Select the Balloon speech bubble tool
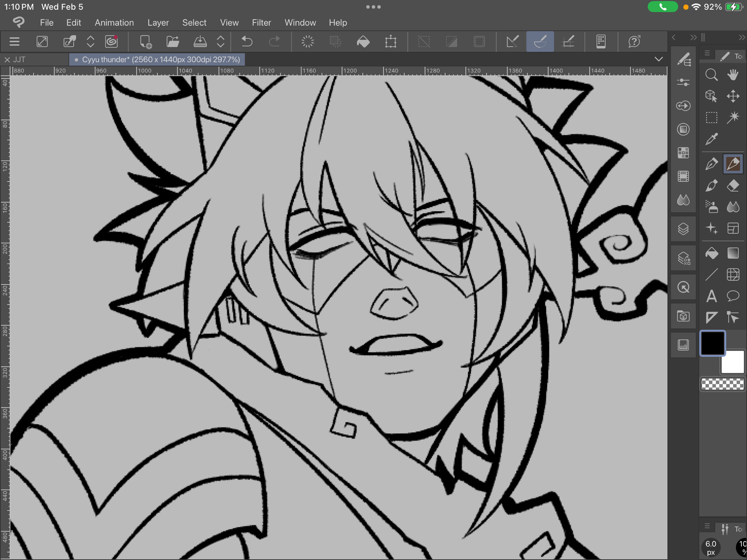This screenshot has height=560, width=747. pos(733,296)
